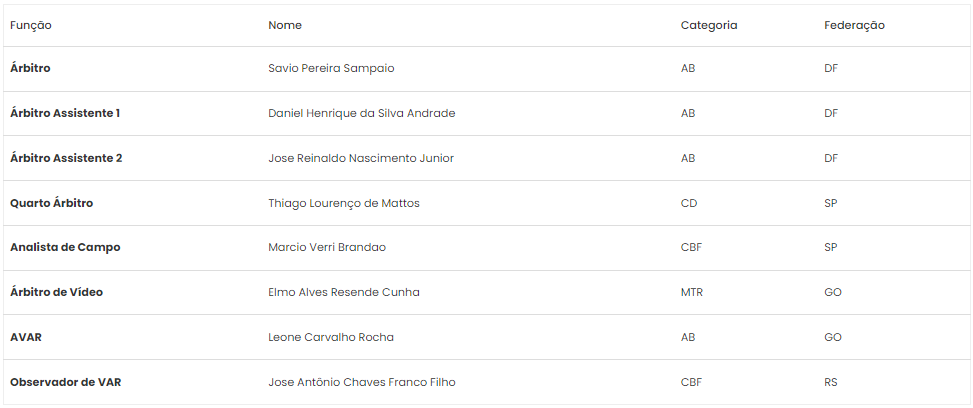Click the Árbitro de Vídeo label
This screenshot has height=408, width=973.
pos(56,292)
